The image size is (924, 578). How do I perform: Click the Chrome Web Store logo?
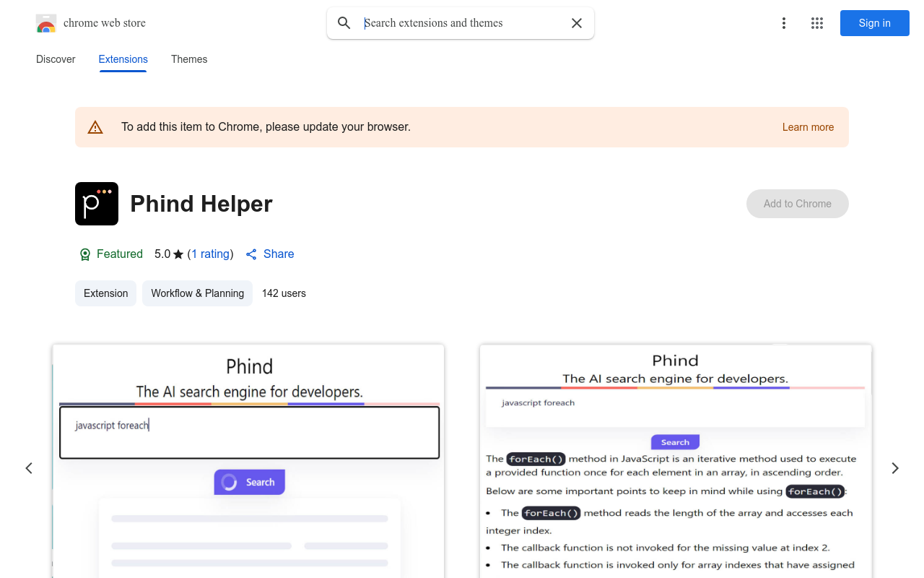pos(46,23)
